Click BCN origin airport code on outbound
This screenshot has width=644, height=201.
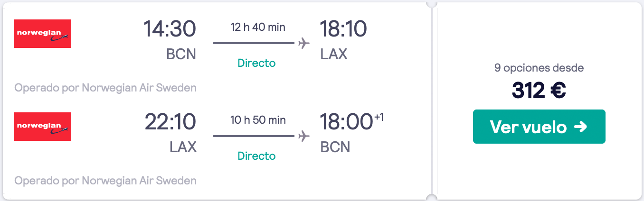coord(181,55)
